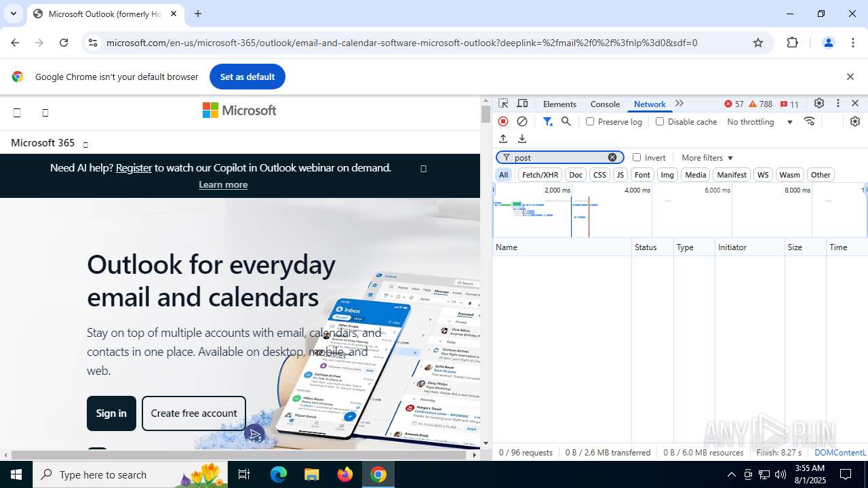Open Microsoft Edge from taskbar
The width and height of the screenshot is (868, 488).
279,474
